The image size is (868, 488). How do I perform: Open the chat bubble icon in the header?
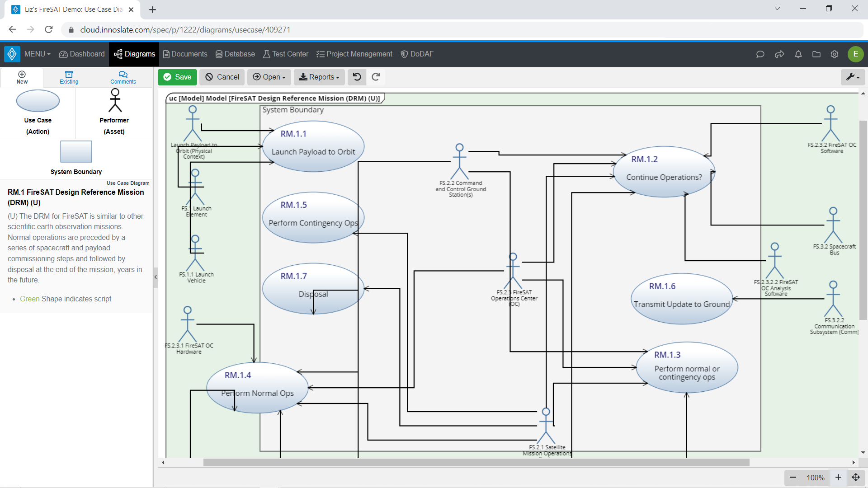(x=760, y=54)
